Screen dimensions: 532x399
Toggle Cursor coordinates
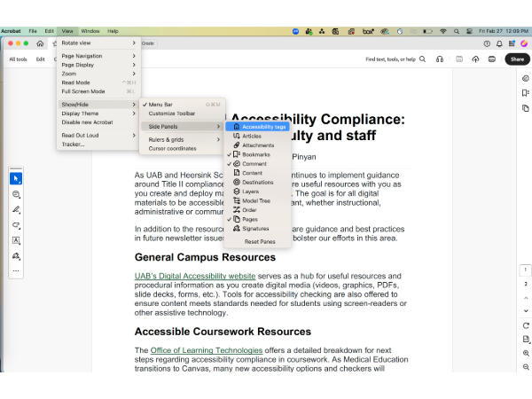pos(182,148)
